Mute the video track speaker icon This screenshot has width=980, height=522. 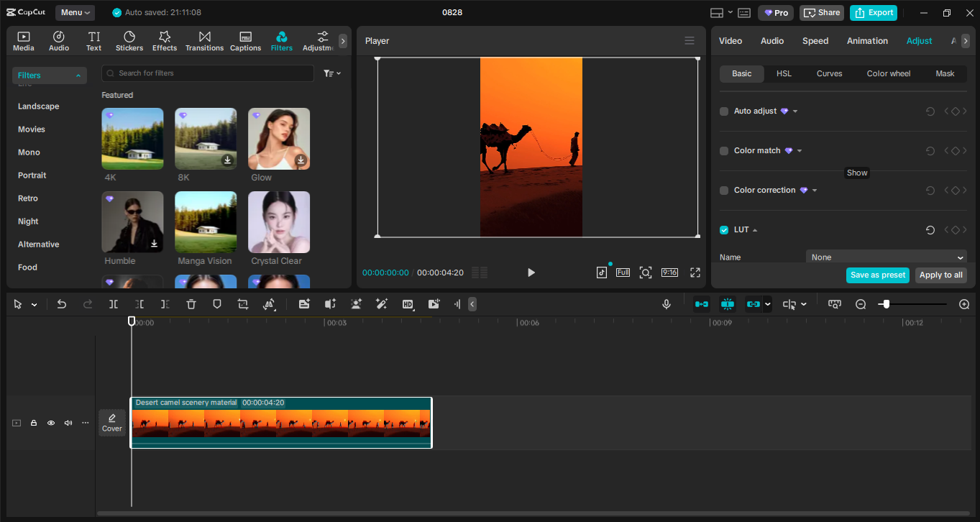68,423
